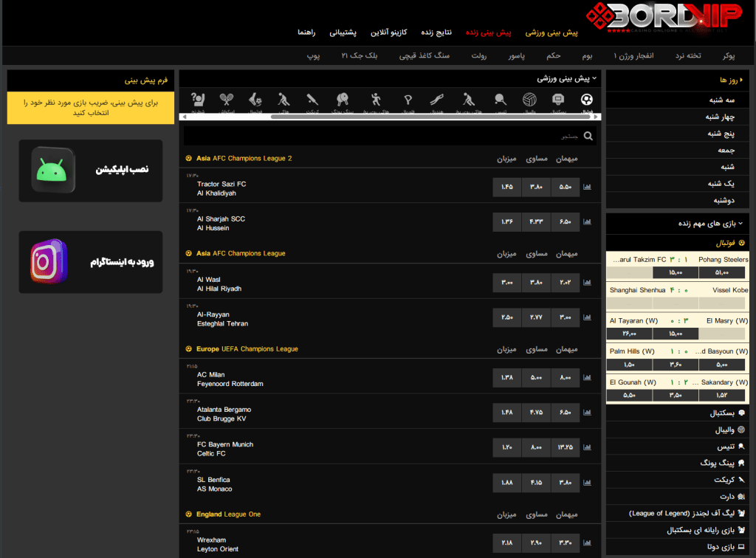The image size is (756, 558).
Task: Open stats chart for Al Wasl match
Action: tap(587, 283)
